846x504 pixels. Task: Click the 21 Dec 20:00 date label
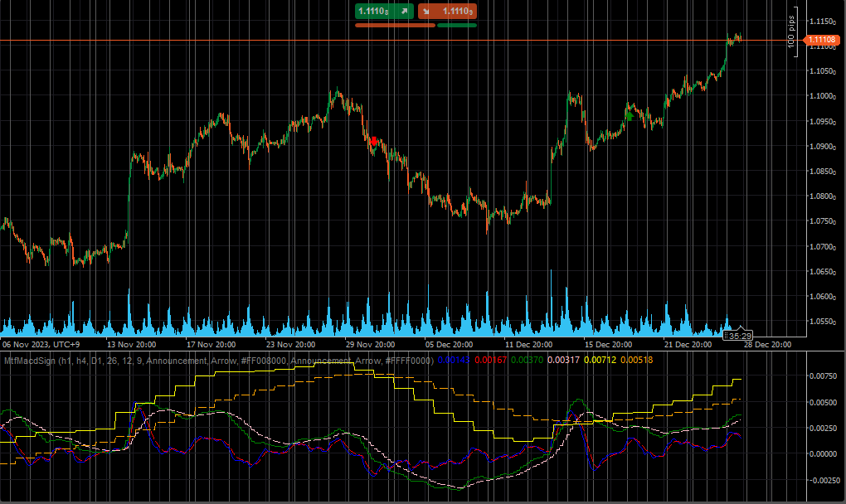tap(688, 345)
